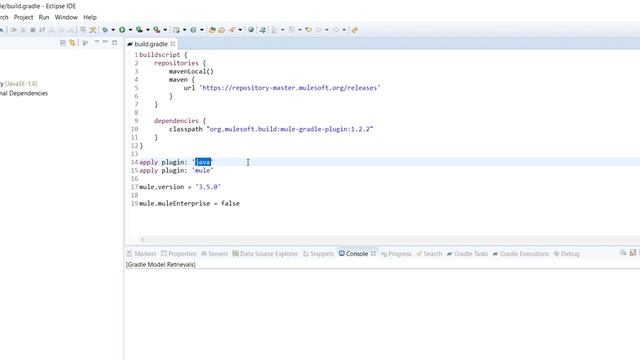Click the '3.5.0' mule version string
Viewport: 640px width, 360px height.
208,187
